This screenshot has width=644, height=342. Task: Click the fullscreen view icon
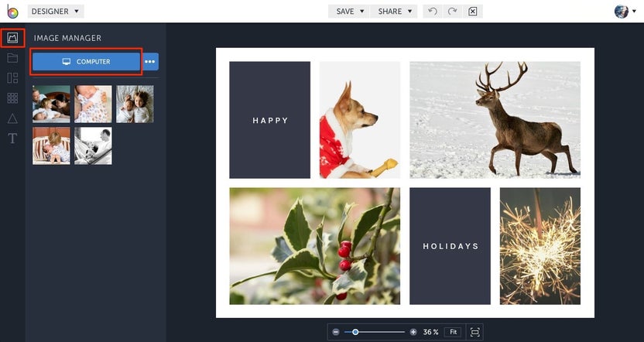click(x=474, y=332)
